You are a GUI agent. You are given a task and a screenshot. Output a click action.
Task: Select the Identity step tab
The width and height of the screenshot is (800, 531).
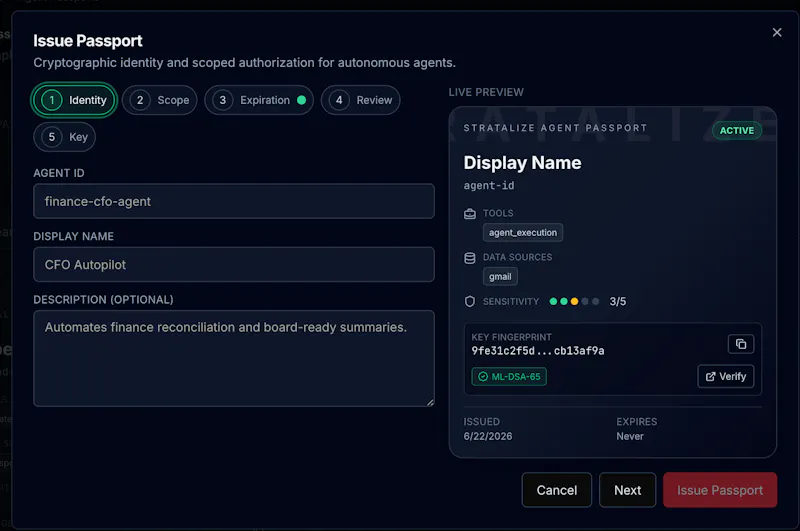point(74,100)
